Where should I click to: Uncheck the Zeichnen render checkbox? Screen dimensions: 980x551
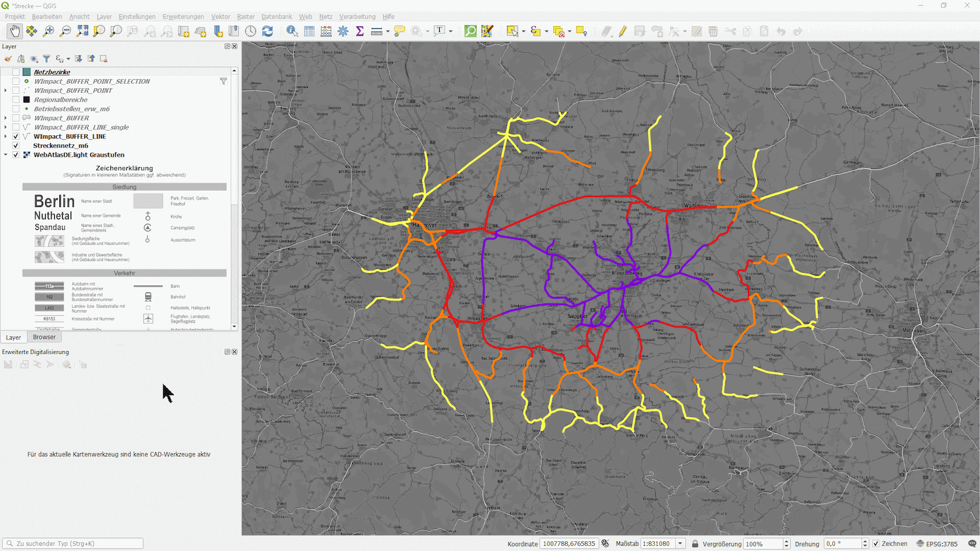(875, 543)
